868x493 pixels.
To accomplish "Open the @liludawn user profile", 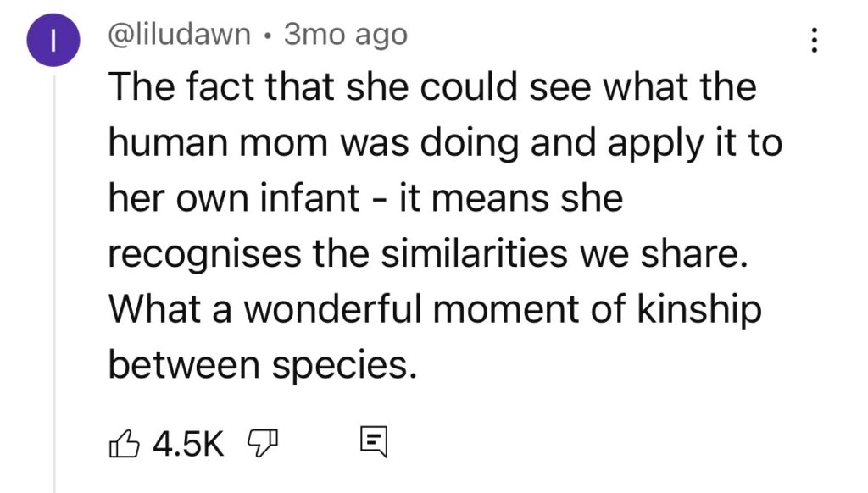I will (x=180, y=34).
